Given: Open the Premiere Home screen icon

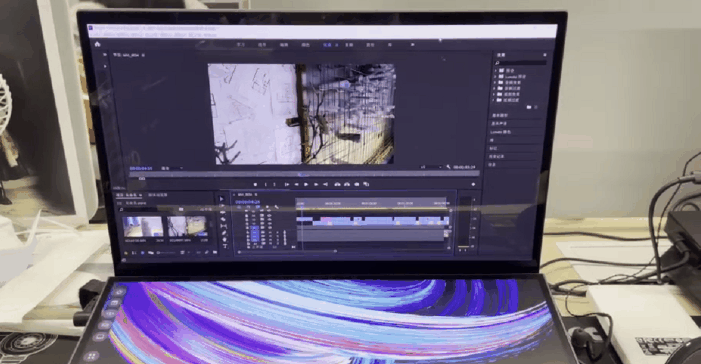Looking at the screenshot, I should click(x=97, y=44).
